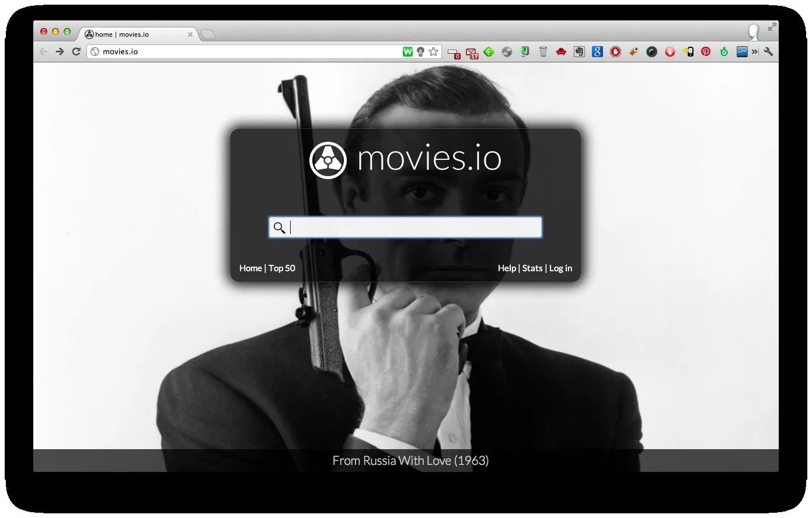Open the Pinterest extension button
The height and width of the screenshot is (518, 812).
pyautogui.click(x=706, y=52)
